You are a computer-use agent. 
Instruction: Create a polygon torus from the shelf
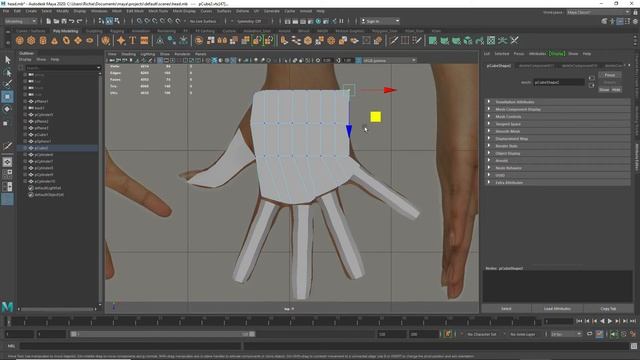[x=66, y=40]
